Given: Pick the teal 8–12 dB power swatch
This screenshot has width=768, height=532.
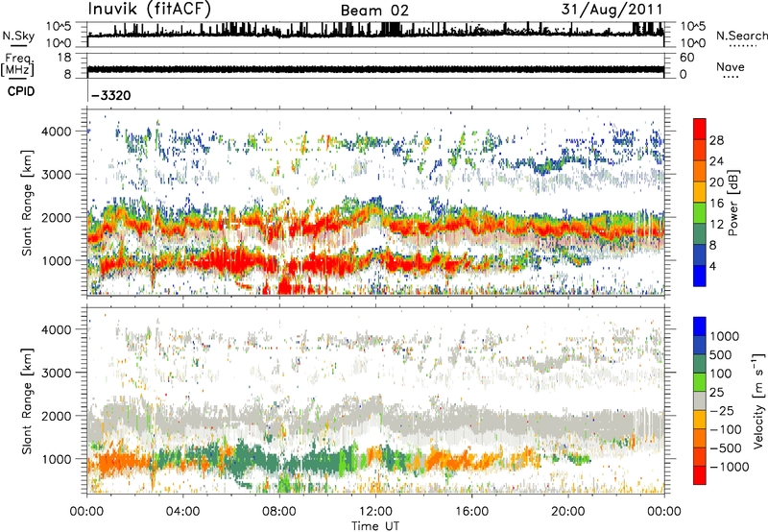Looking at the screenshot, I should coord(700,234).
